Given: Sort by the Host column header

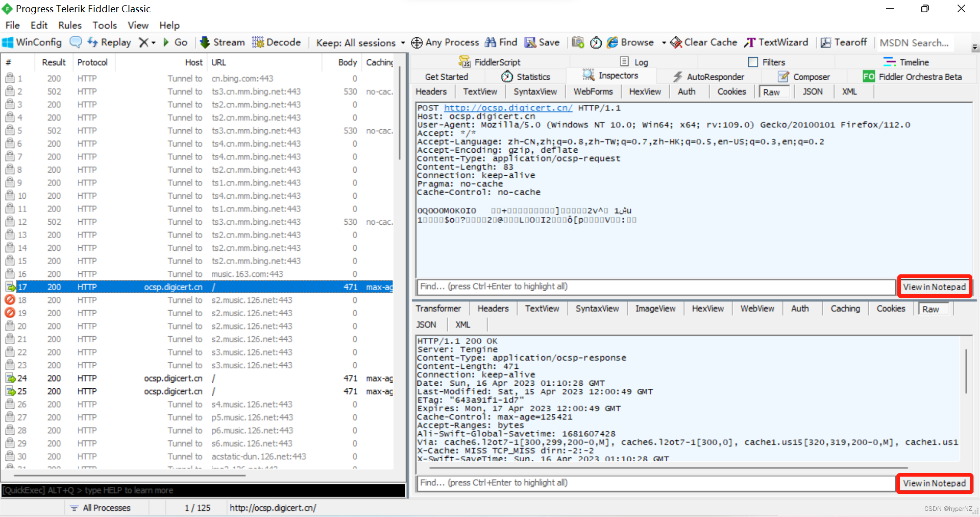Looking at the screenshot, I should 161,62.
